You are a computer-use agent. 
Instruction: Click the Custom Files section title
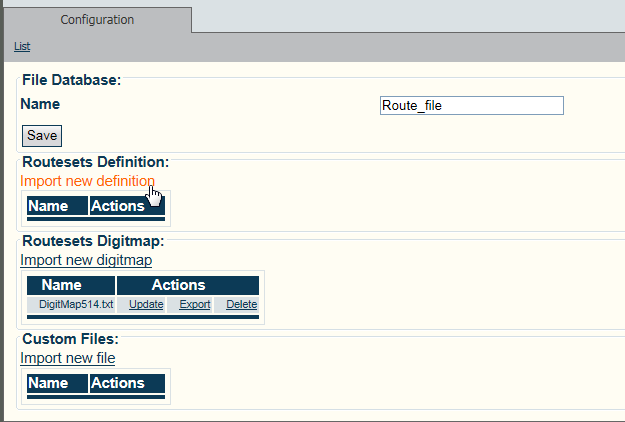coord(70,339)
